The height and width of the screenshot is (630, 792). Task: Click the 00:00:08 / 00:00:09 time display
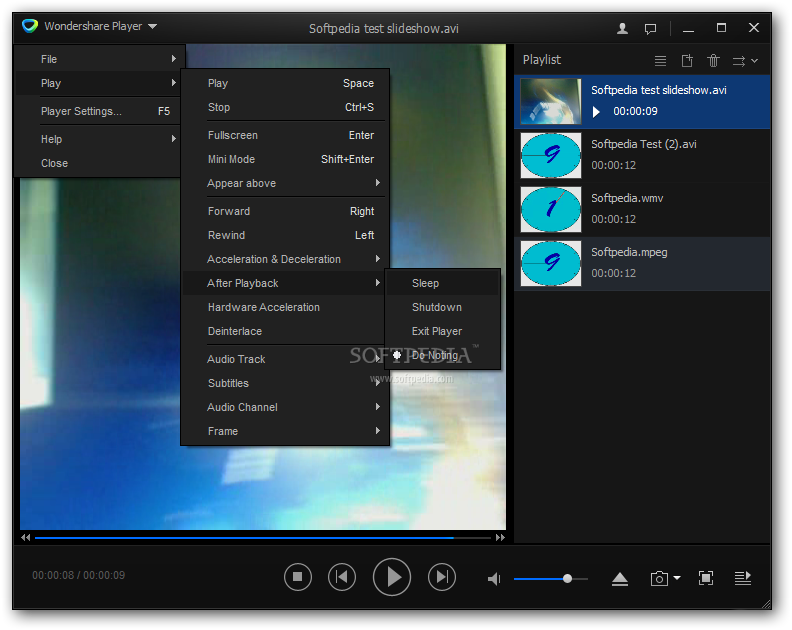(x=78, y=575)
